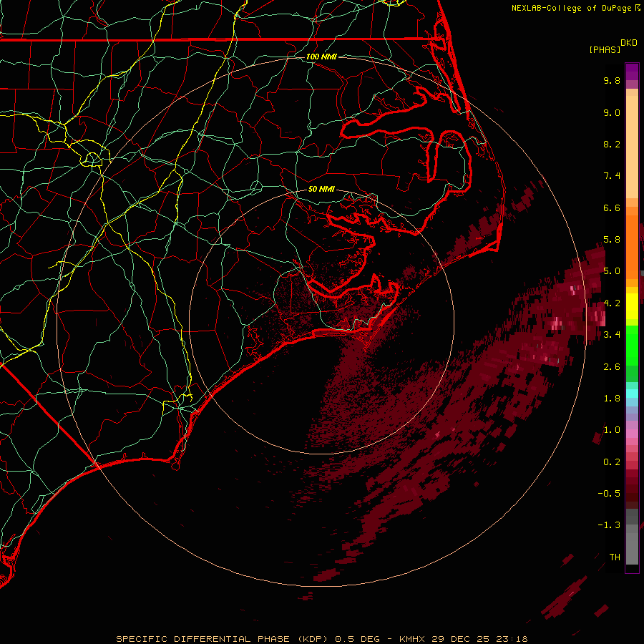Select the 5.0 value on the scale
The width and height of the screenshot is (644, 644).
coord(612,271)
